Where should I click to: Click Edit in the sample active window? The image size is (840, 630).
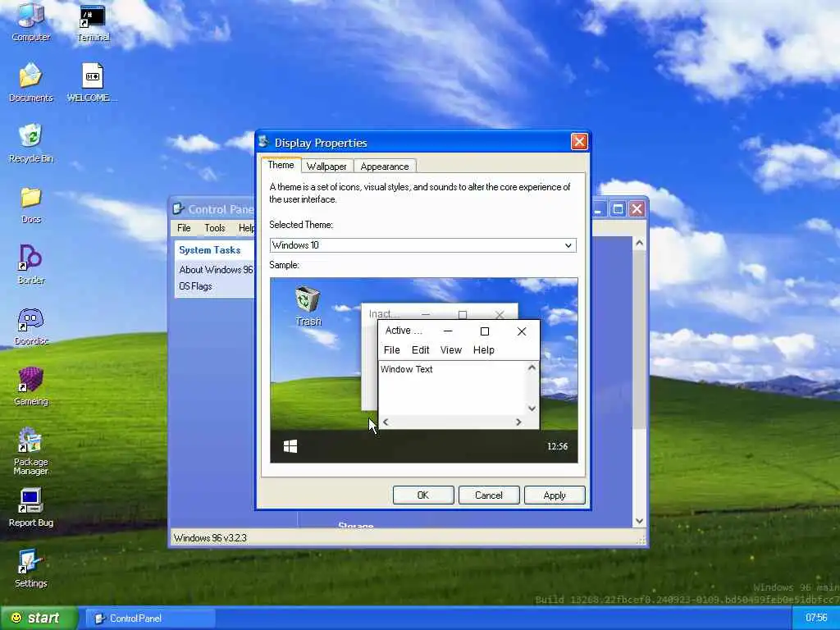click(x=420, y=349)
